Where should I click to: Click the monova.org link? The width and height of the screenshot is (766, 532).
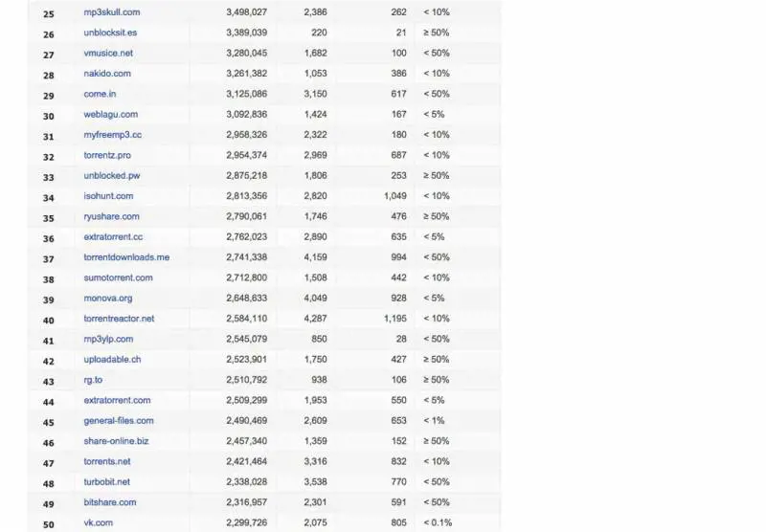tap(108, 298)
